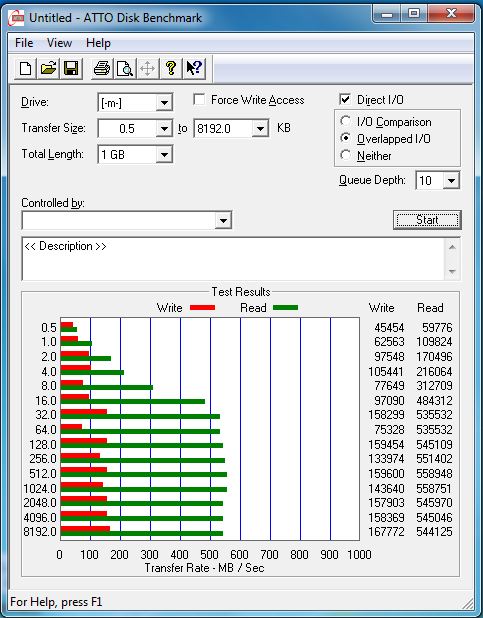Screen dimensions: 483x618
Task: Maximize the ATTO Disk Benchmark window
Action: (414, 15)
